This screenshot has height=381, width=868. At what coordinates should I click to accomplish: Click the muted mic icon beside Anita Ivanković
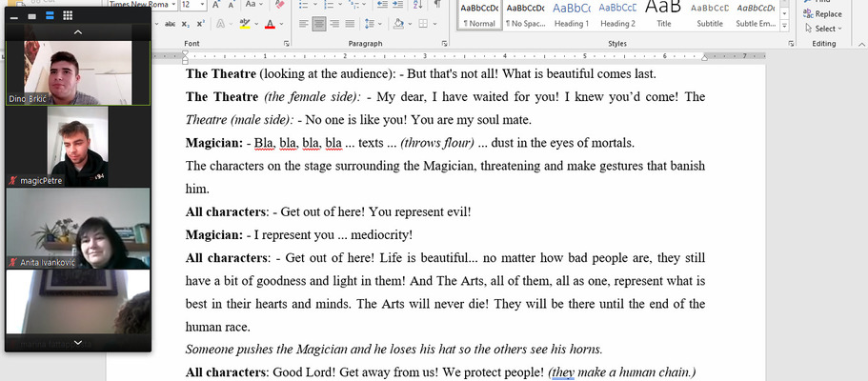coord(12,263)
